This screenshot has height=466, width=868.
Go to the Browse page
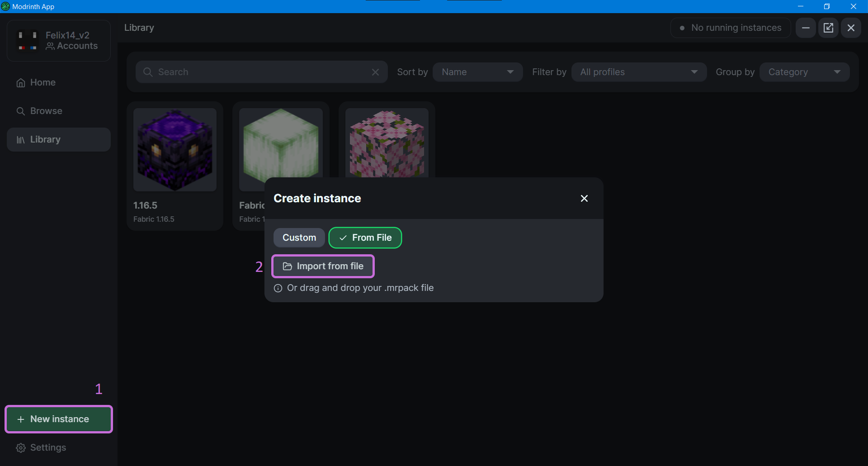(59, 111)
